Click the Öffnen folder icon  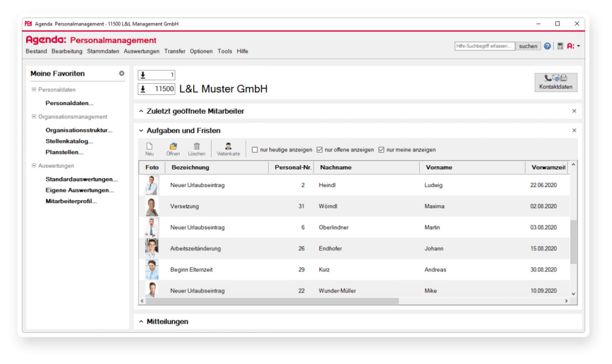[173, 147]
